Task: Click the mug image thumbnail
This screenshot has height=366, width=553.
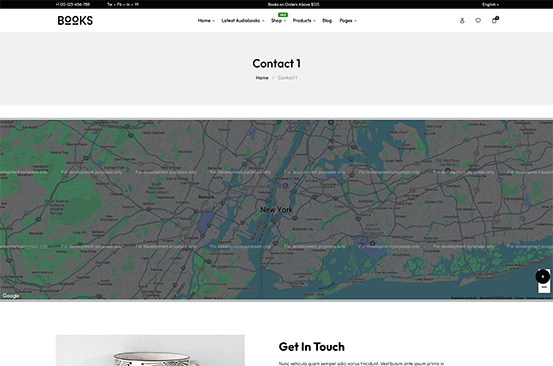Action: click(150, 350)
